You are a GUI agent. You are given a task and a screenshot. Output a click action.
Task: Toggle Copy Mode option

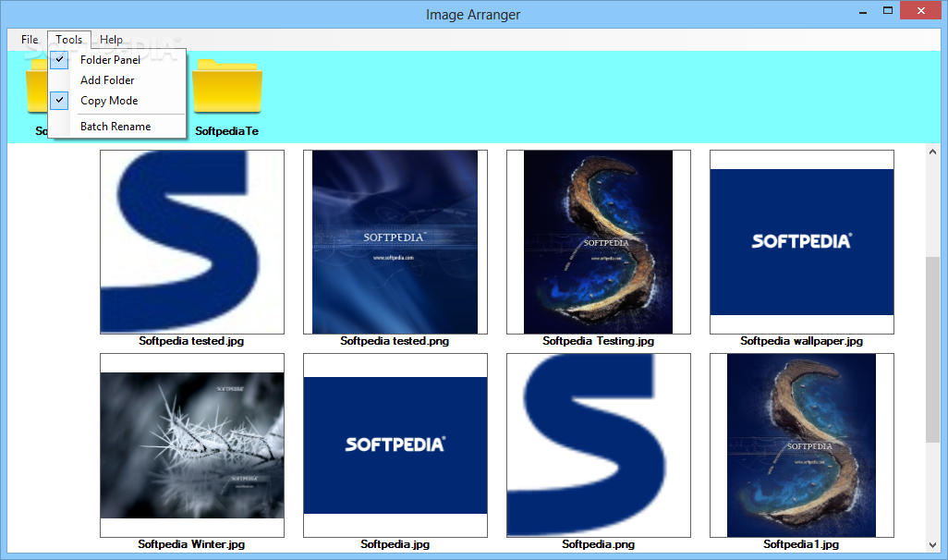coord(117,101)
